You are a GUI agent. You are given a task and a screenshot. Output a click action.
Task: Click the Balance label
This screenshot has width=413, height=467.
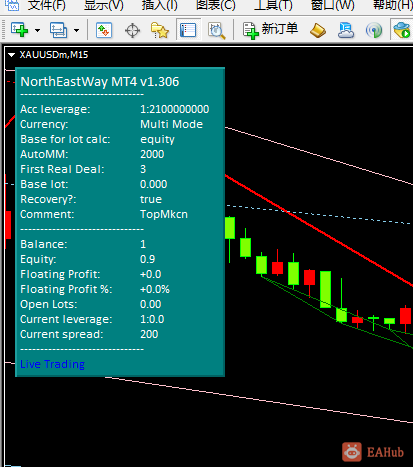coord(44,244)
